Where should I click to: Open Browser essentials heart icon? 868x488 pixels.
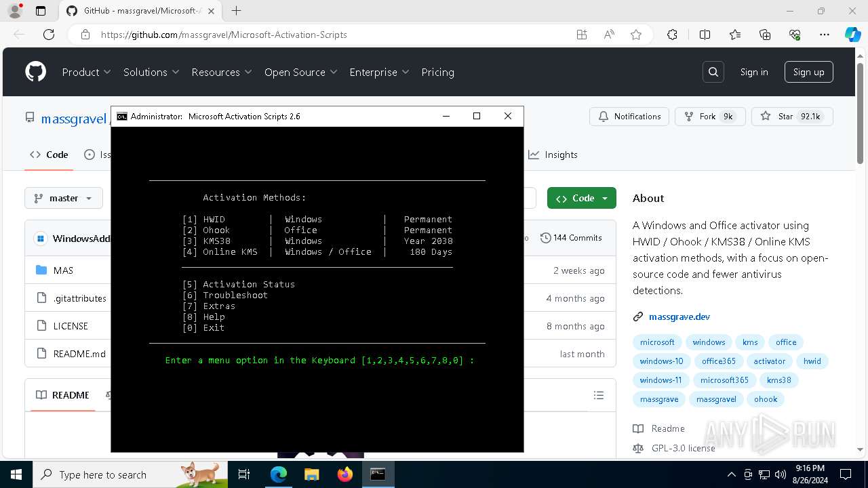click(795, 35)
